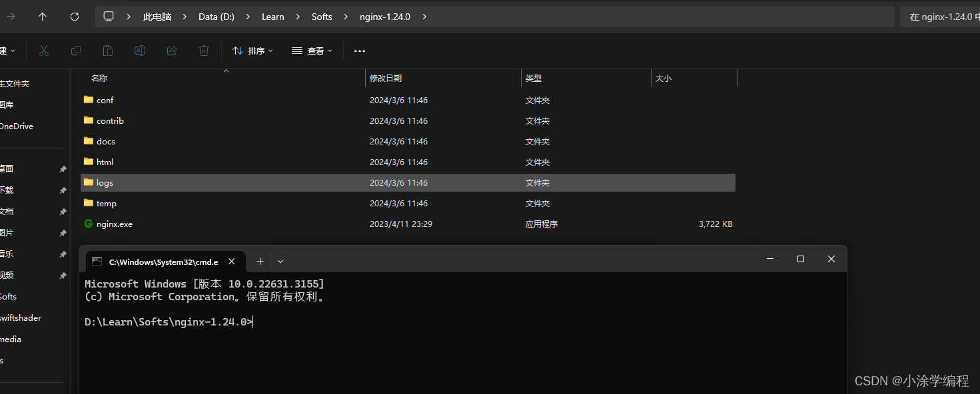Sort by 大小 column header

click(664, 78)
